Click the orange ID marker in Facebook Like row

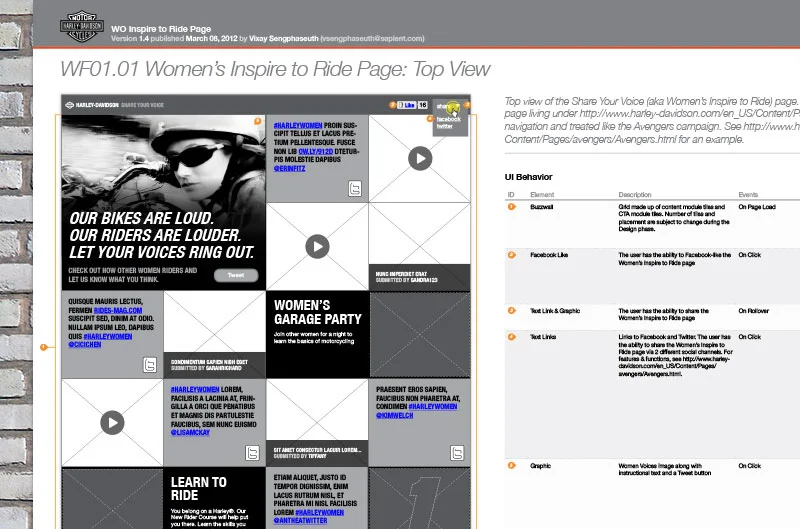tap(512, 255)
